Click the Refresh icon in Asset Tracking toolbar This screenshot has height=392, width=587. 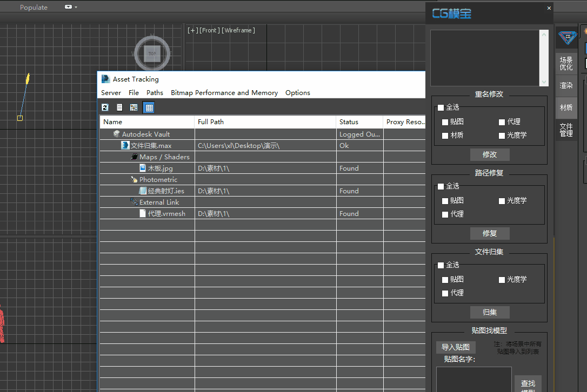105,107
